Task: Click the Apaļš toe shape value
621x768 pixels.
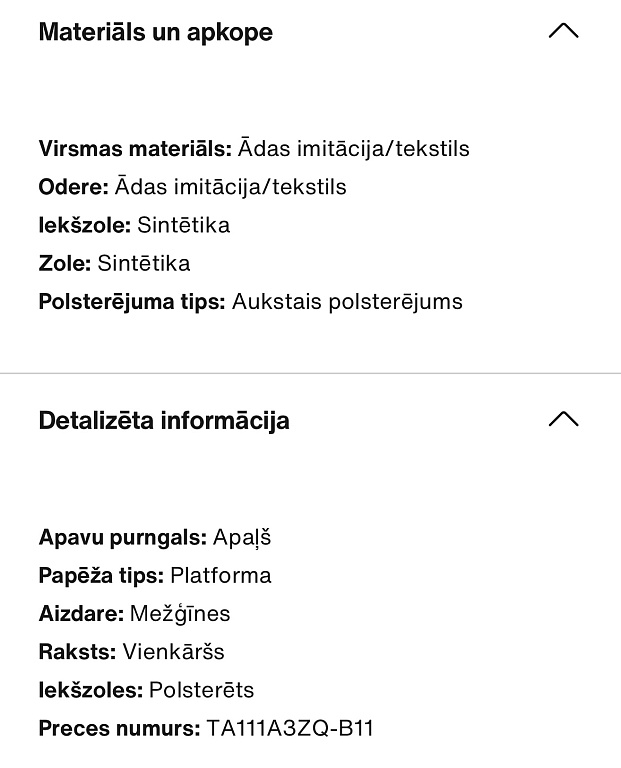Action: point(242,537)
